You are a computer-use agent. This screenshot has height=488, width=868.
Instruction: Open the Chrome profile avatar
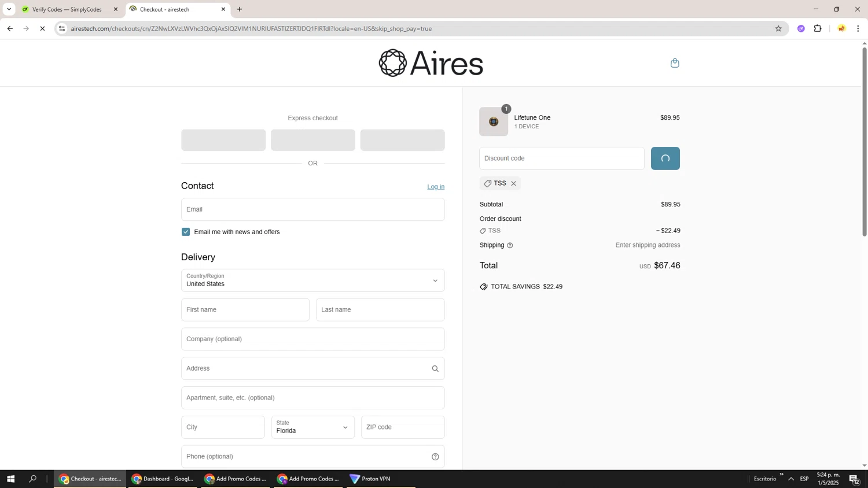click(841, 28)
